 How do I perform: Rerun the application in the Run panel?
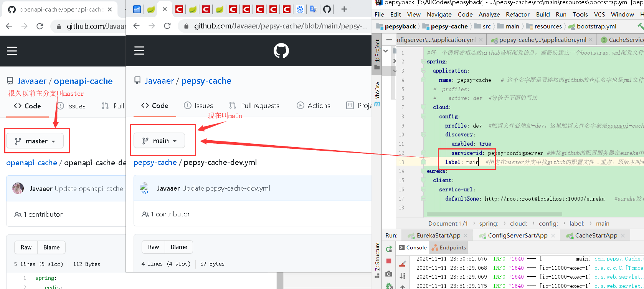389,249
